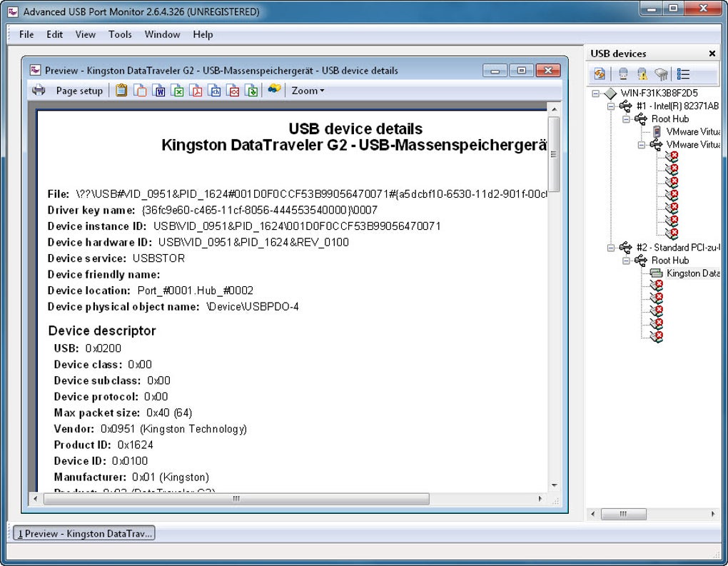Click the list view icon in devices toolbar
Screen dimensions: 728x566
coord(683,74)
